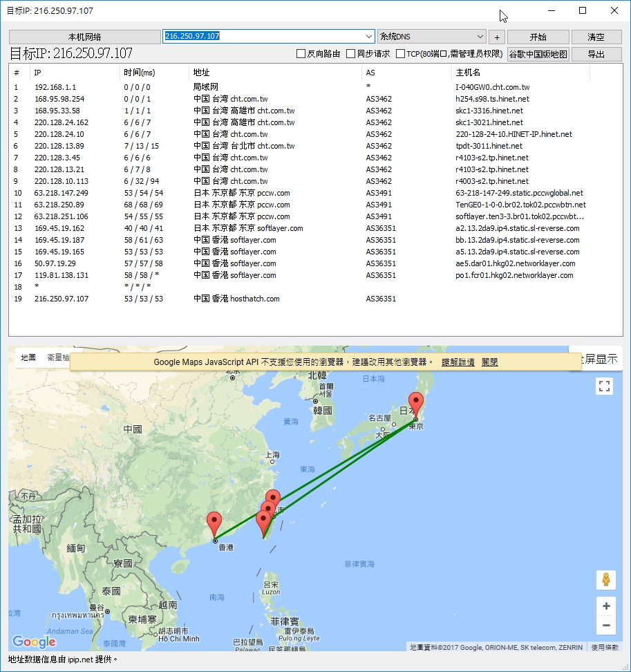The height and width of the screenshot is (672, 631).
Task: Open Street View pegman icon
Action: [x=605, y=580]
